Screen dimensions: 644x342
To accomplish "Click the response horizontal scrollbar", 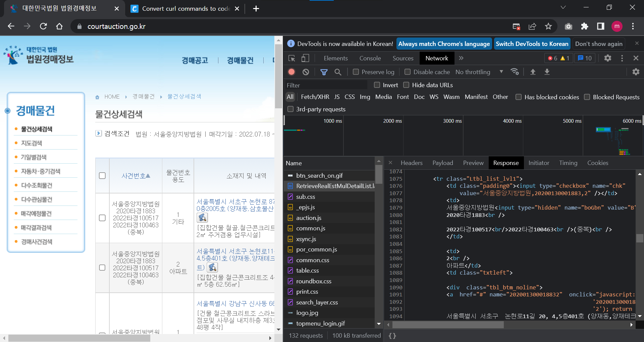I will pyautogui.click(x=448, y=325).
